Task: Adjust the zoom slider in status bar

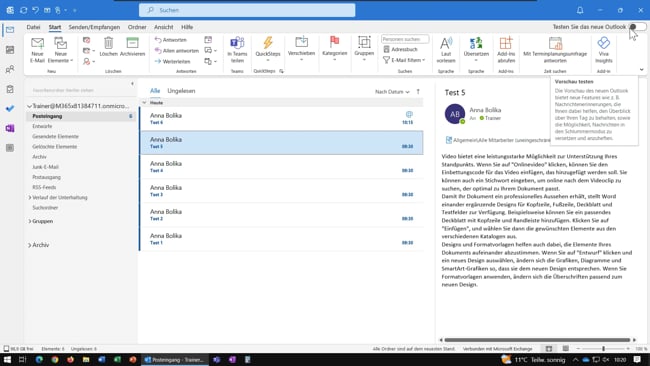Action: pyautogui.click(x=604, y=349)
